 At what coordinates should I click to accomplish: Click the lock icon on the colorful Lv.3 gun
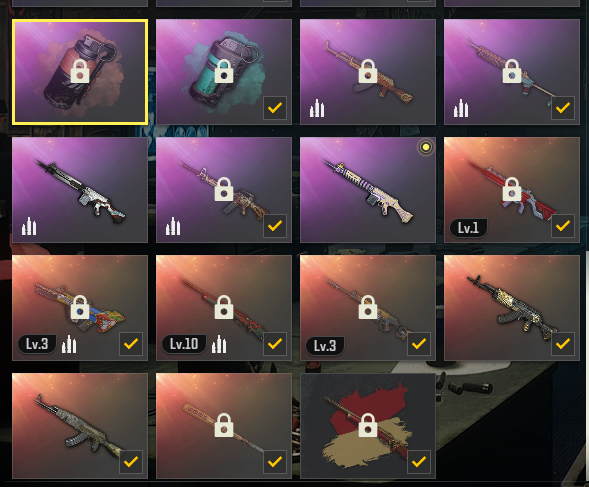tap(80, 307)
